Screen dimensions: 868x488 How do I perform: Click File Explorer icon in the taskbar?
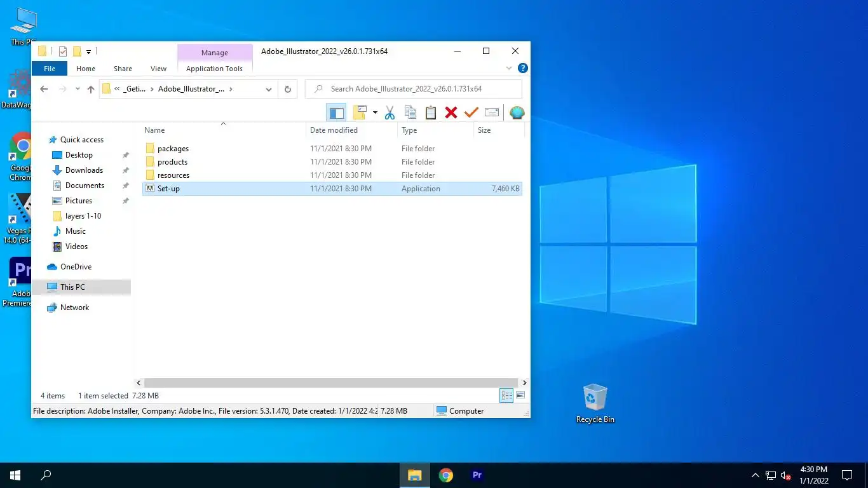tap(415, 475)
